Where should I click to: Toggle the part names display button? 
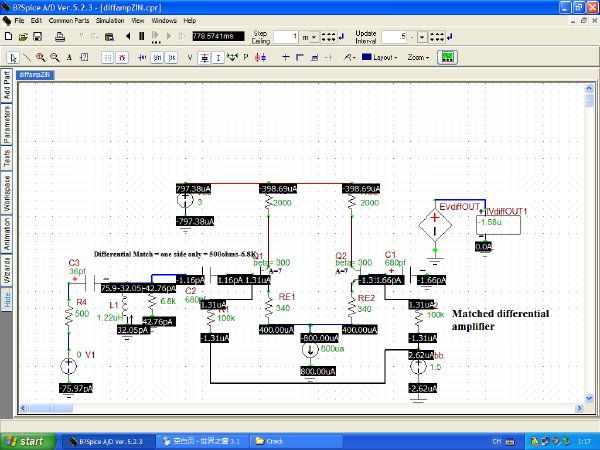click(x=157, y=58)
